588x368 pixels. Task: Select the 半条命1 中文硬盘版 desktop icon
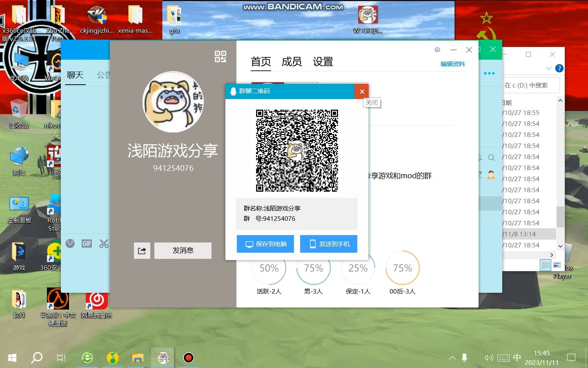point(58,307)
